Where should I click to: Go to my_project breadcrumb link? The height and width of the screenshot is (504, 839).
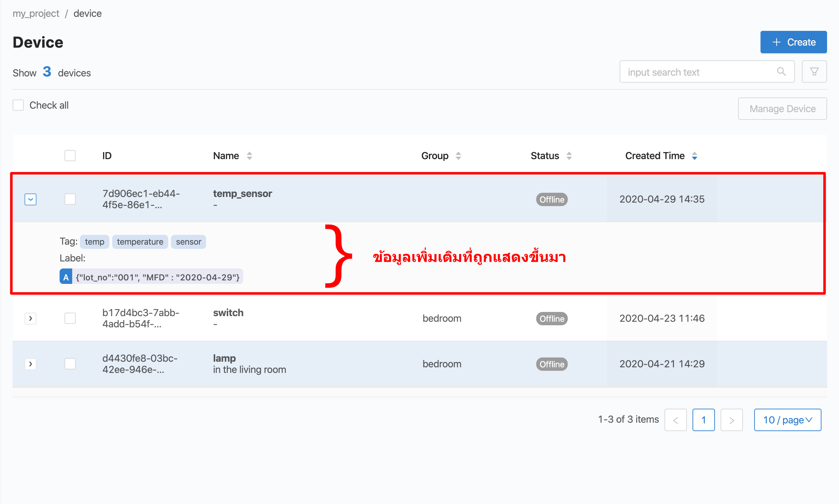click(x=36, y=13)
